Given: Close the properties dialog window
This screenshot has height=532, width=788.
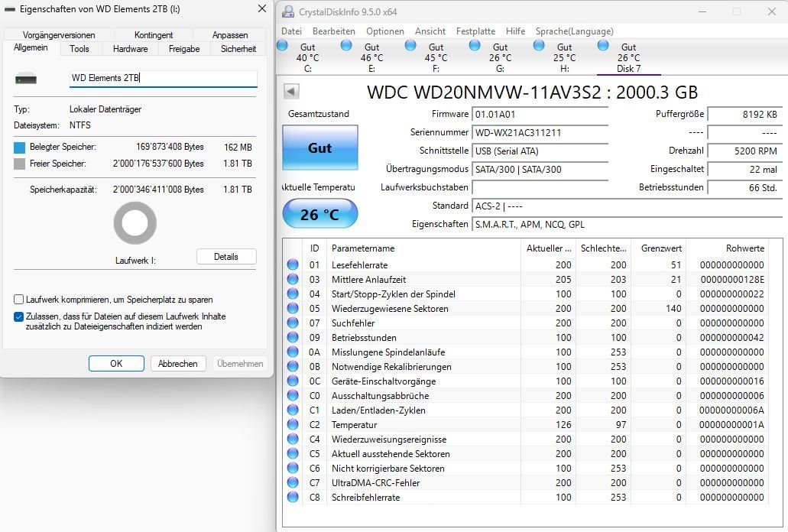Looking at the screenshot, I should 262,9.
